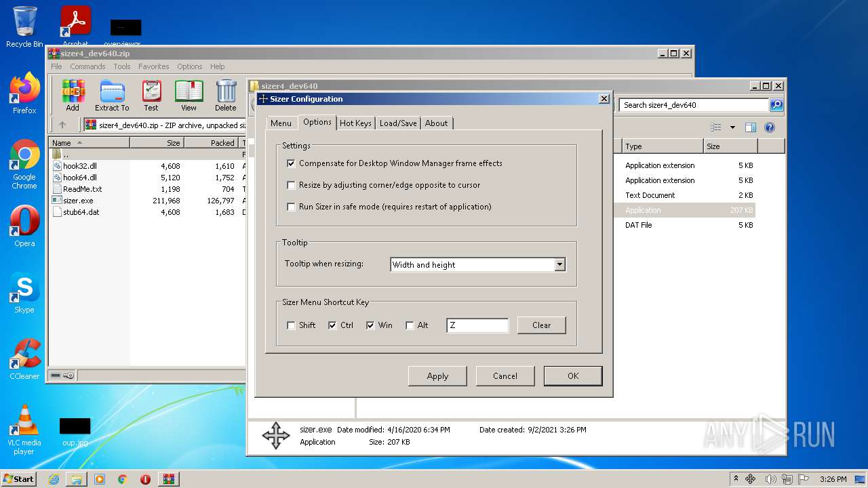The height and width of the screenshot is (488, 868).
Task: Open WinRAR Favorites menu
Action: click(x=154, y=66)
